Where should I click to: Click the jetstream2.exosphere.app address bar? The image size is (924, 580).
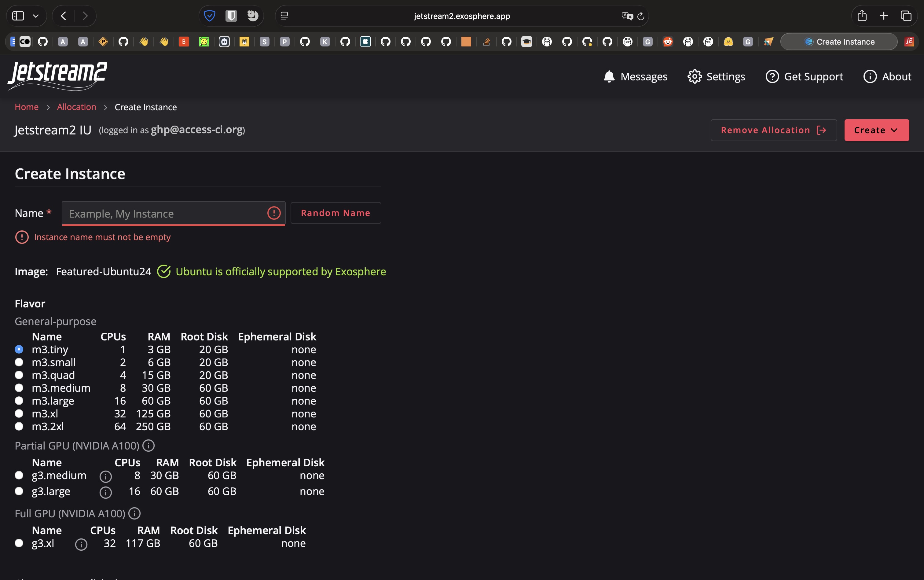(462, 16)
